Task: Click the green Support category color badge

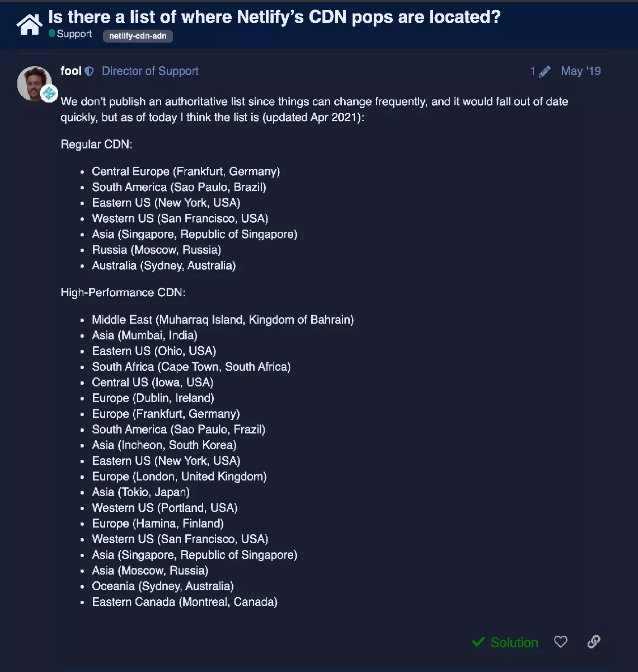Action: [x=52, y=34]
